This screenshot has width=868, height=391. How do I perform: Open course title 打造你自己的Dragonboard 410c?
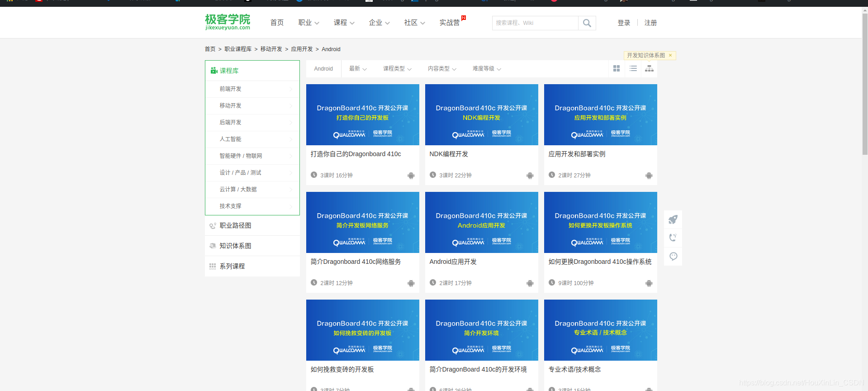coord(356,154)
